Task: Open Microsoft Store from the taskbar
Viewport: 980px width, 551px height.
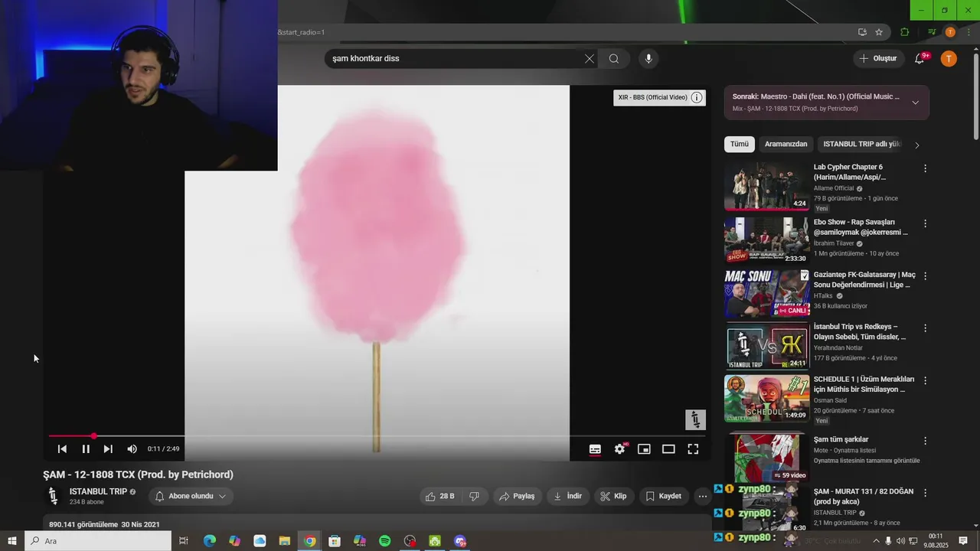Action: click(335, 541)
